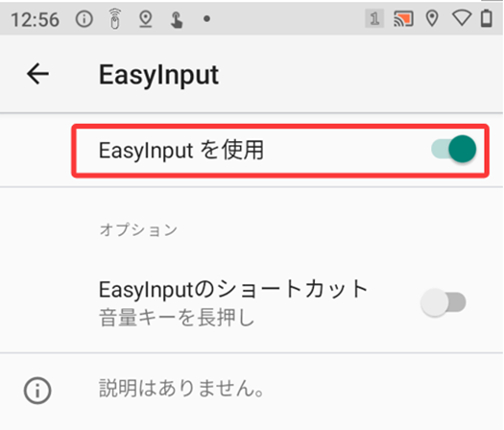
Task: Tap the info circle icon in status bar
Action: [84, 19]
